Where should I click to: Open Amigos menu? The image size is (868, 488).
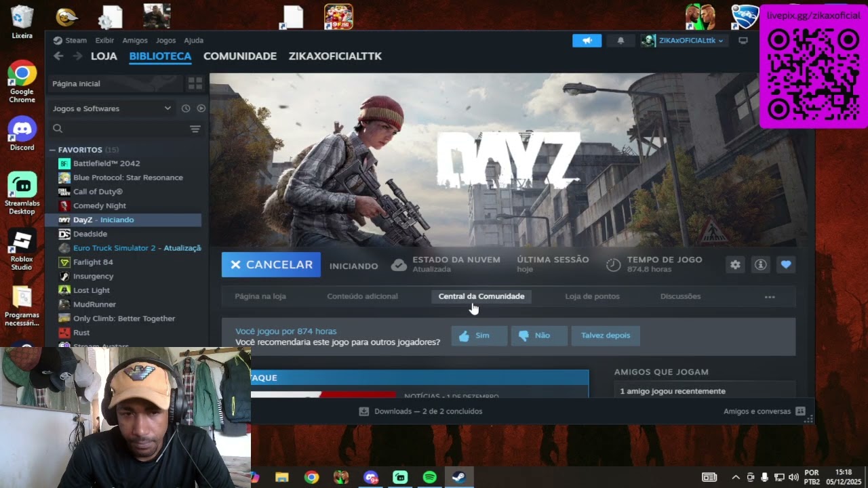pyautogui.click(x=135, y=41)
